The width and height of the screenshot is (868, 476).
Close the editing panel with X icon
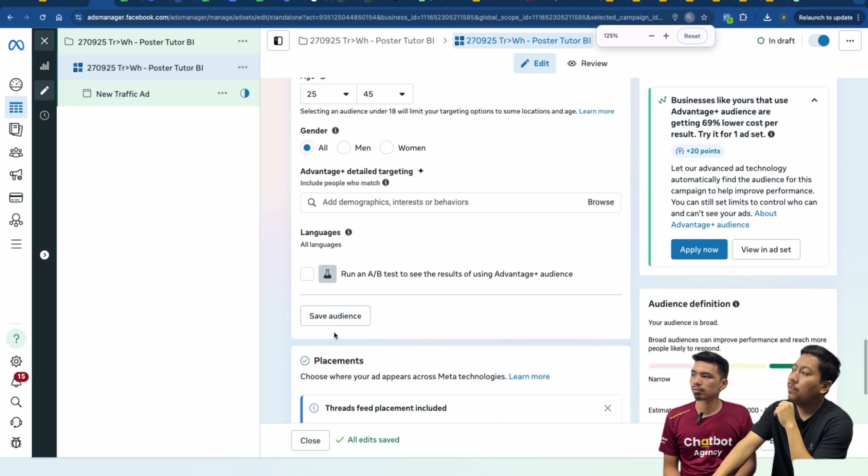click(45, 41)
